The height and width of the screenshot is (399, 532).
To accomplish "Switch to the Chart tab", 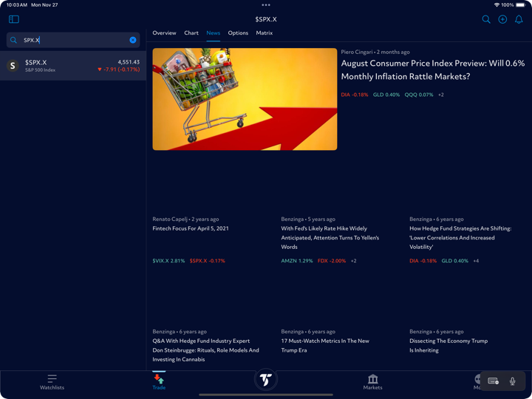I will (191, 33).
